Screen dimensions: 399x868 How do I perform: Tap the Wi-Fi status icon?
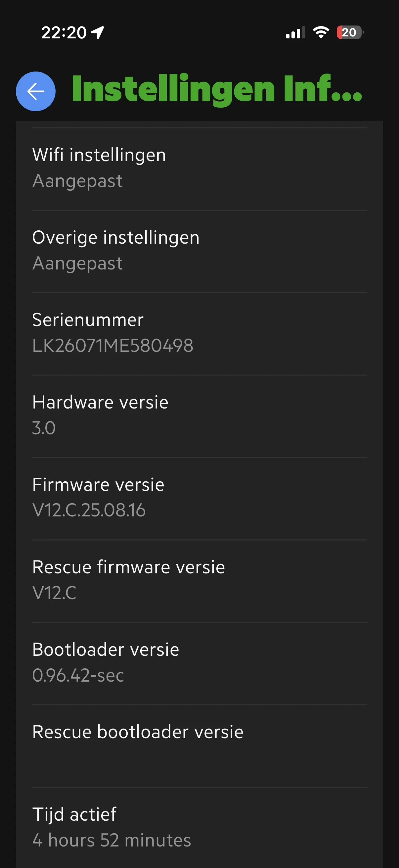tap(321, 33)
